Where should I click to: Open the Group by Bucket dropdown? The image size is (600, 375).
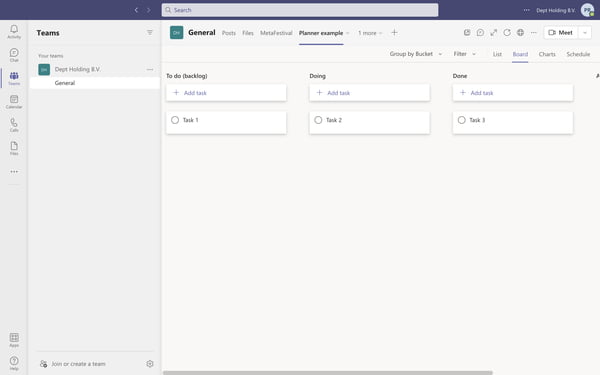click(416, 54)
